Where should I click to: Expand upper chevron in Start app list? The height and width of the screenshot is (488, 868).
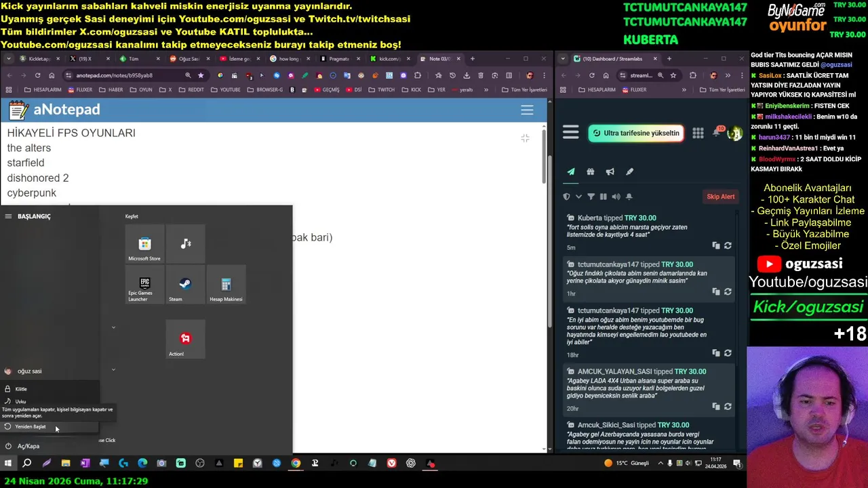[x=113, y=327]
